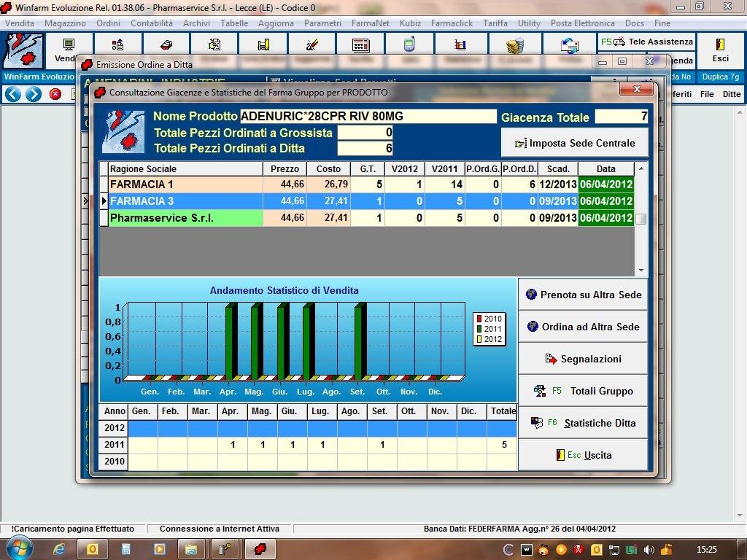Click the Vendita monitor icon in toolbar

click(x=69, y=45)
